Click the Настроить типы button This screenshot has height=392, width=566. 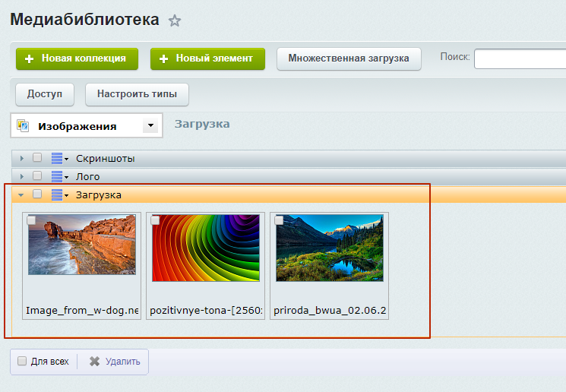[137, 94]
